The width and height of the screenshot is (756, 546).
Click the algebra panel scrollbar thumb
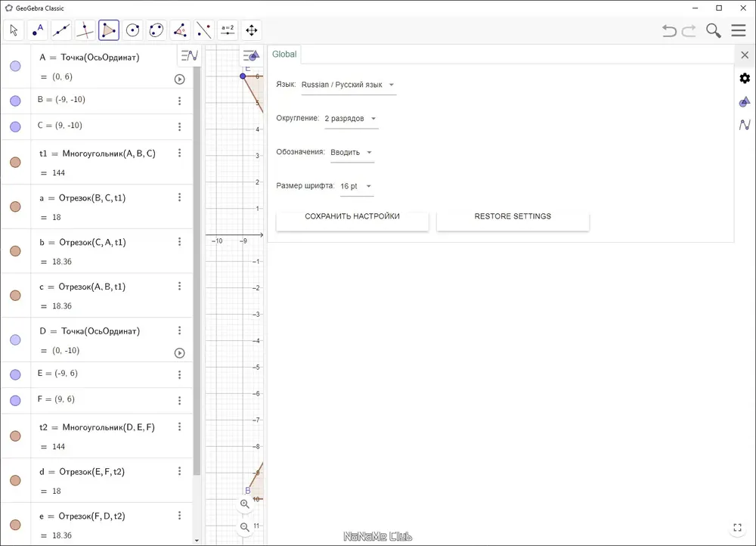pos(197,270)
